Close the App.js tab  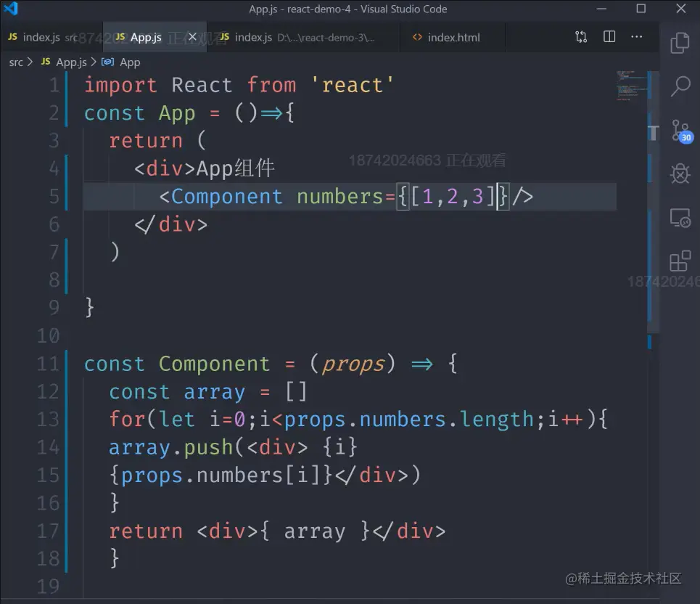(192, 36)
